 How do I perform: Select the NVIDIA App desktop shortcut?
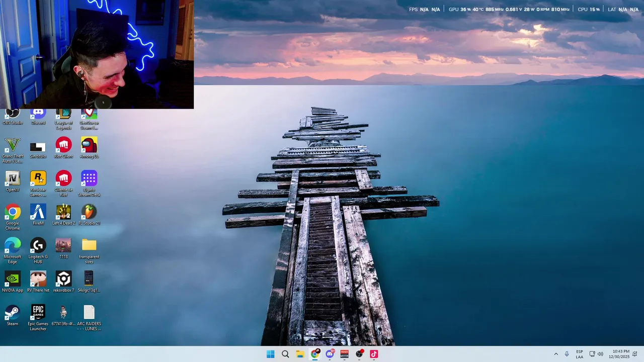pos(13,282)
